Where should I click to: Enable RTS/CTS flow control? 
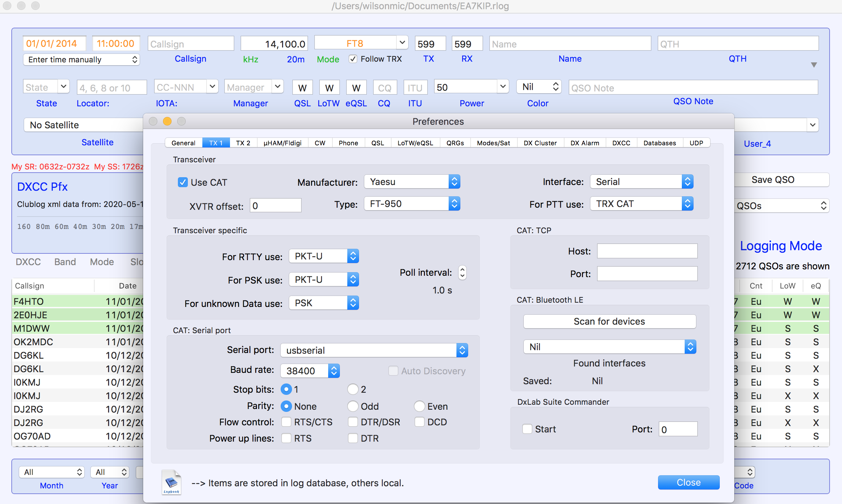point(286,422)
